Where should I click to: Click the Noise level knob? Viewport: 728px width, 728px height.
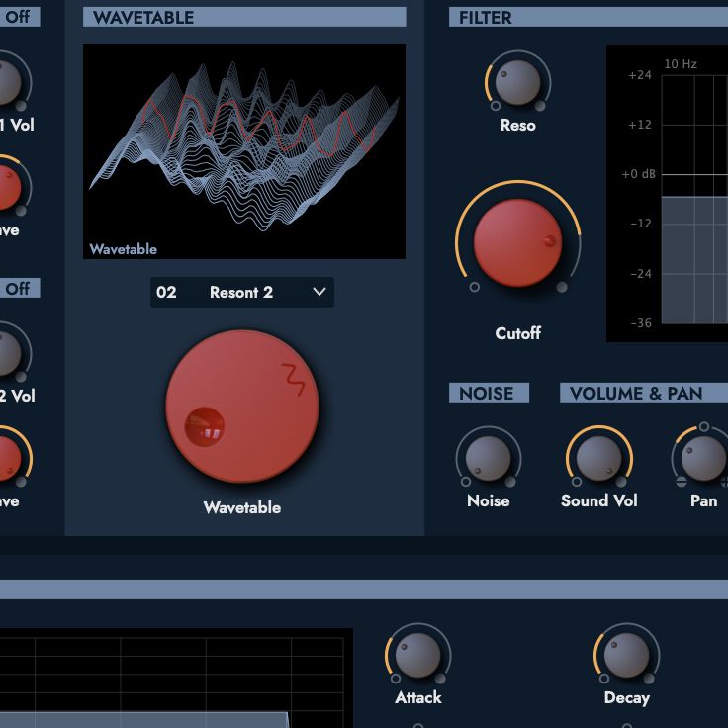[x=488, y=458]
